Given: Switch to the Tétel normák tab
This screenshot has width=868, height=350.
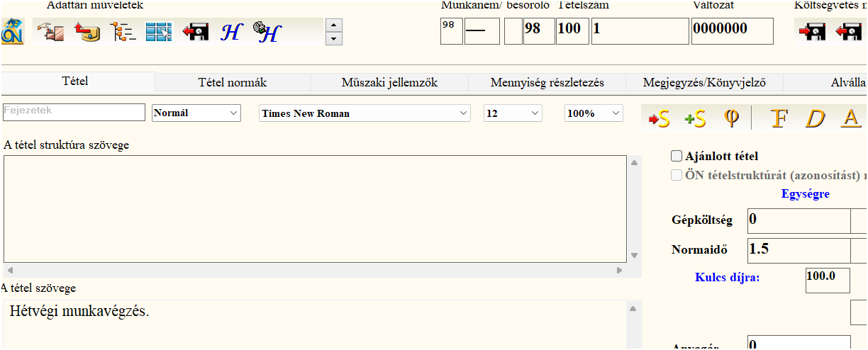Looking at the screenshot, I should click(232, 83).
